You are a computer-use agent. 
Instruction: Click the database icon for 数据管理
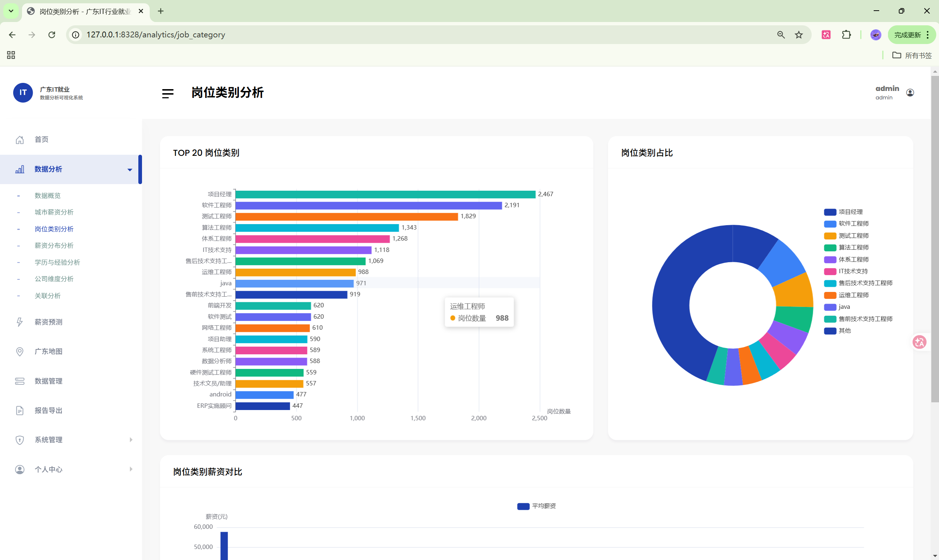(x=20, y=381)
